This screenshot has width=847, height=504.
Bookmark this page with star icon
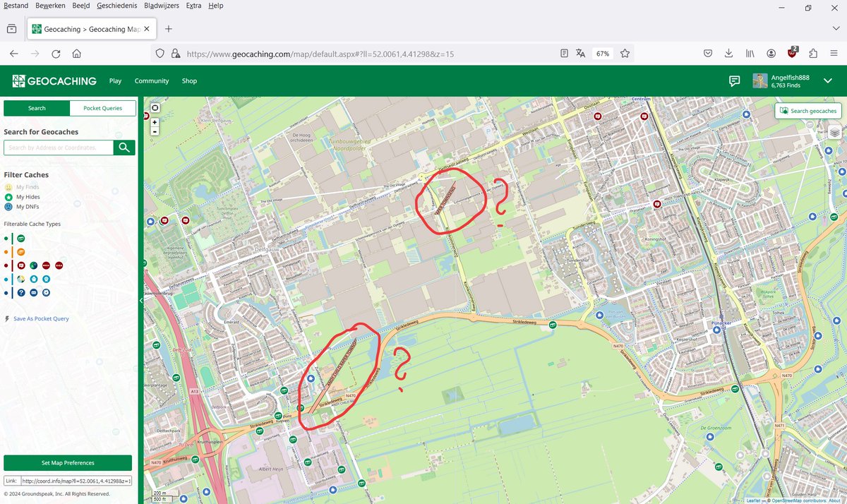pos(624,54)
